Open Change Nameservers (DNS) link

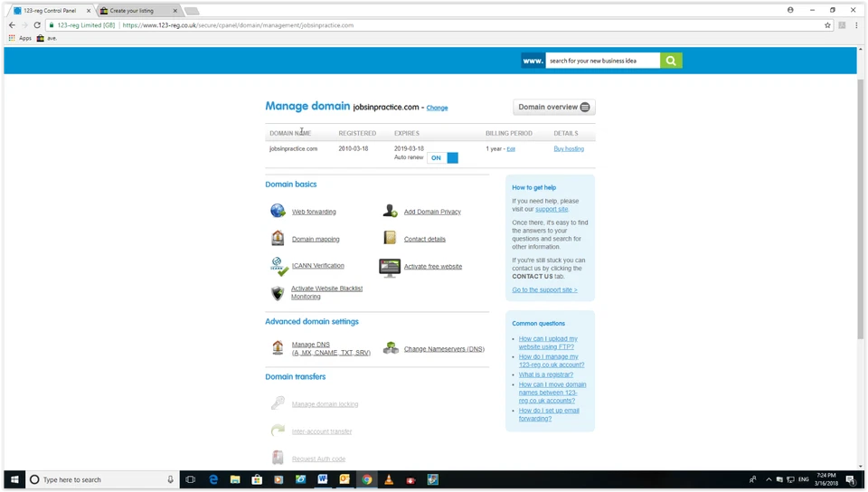[444, 349]
